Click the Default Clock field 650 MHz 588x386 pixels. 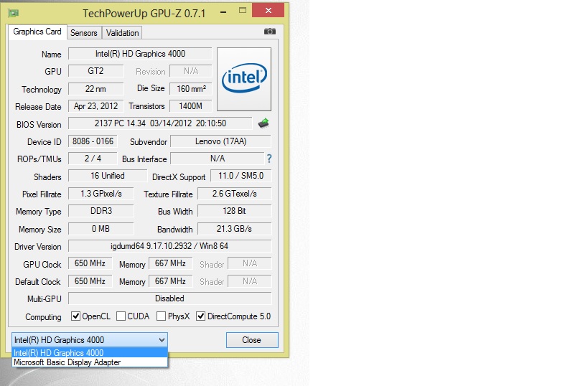(90, 281)
